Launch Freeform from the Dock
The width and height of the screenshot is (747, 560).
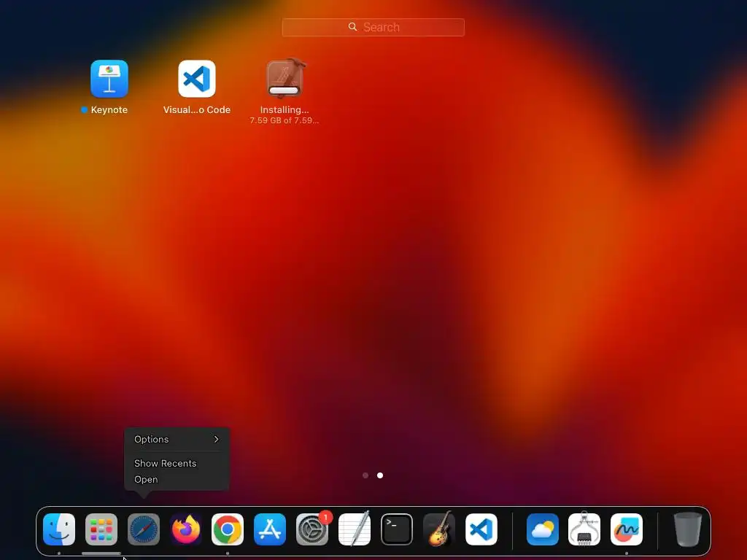(x=627, y=529)
